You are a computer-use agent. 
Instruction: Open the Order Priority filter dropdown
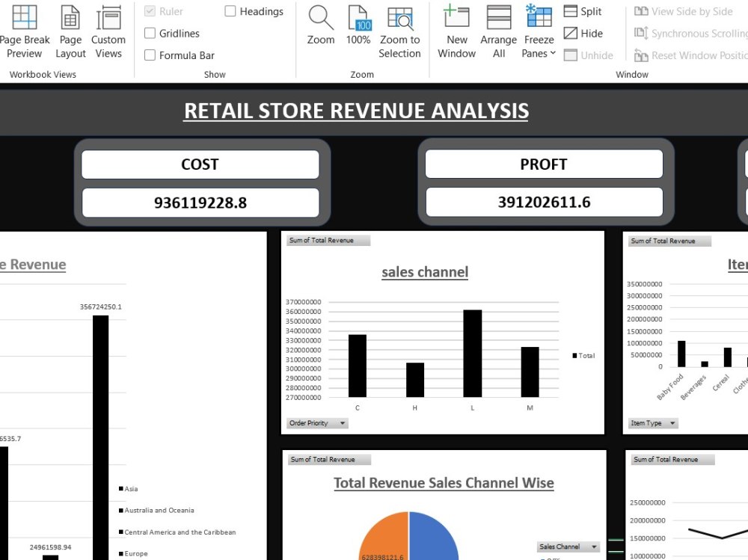[343, 422]
